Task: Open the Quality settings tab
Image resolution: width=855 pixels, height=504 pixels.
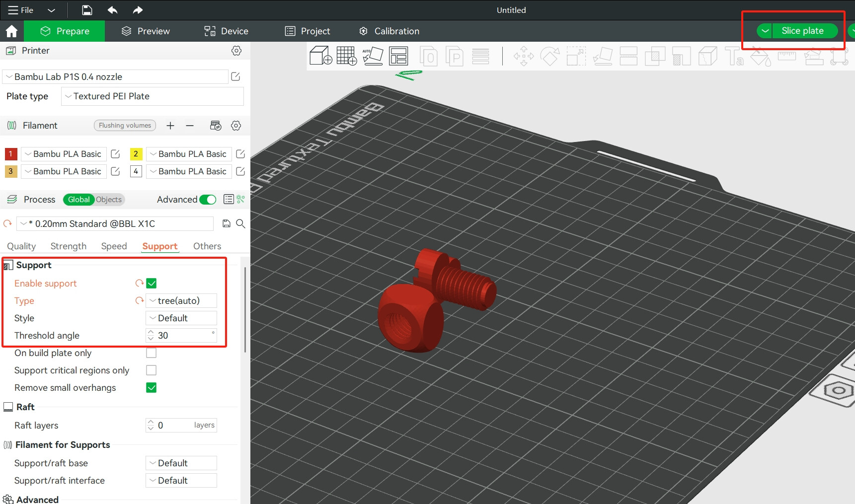Action: [21, 246]
